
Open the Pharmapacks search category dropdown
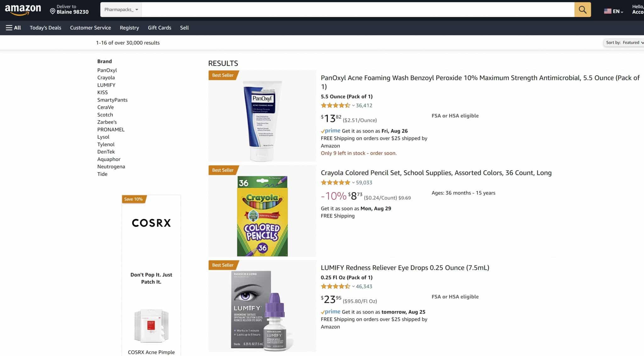coord(121,10)
